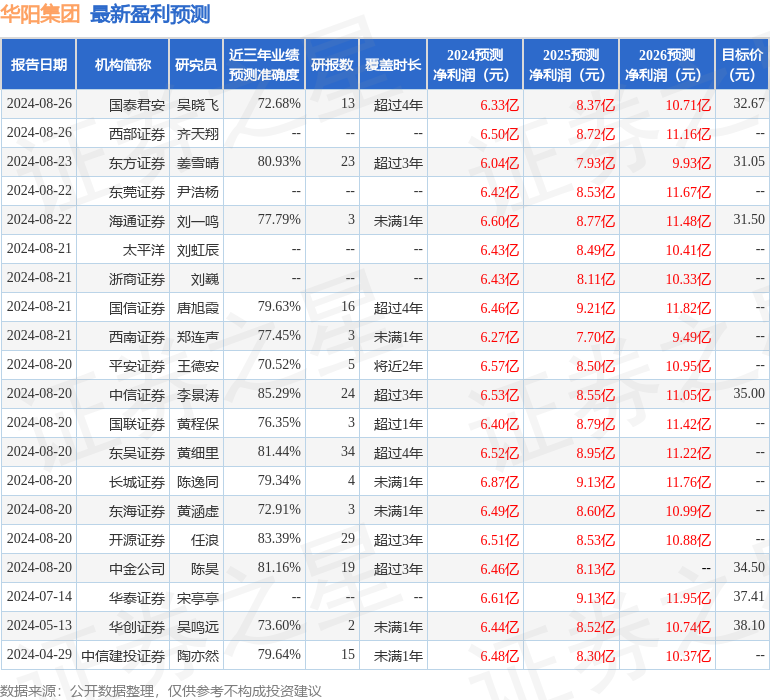
Task: Select the 研究员 column header
Action: 196,64
